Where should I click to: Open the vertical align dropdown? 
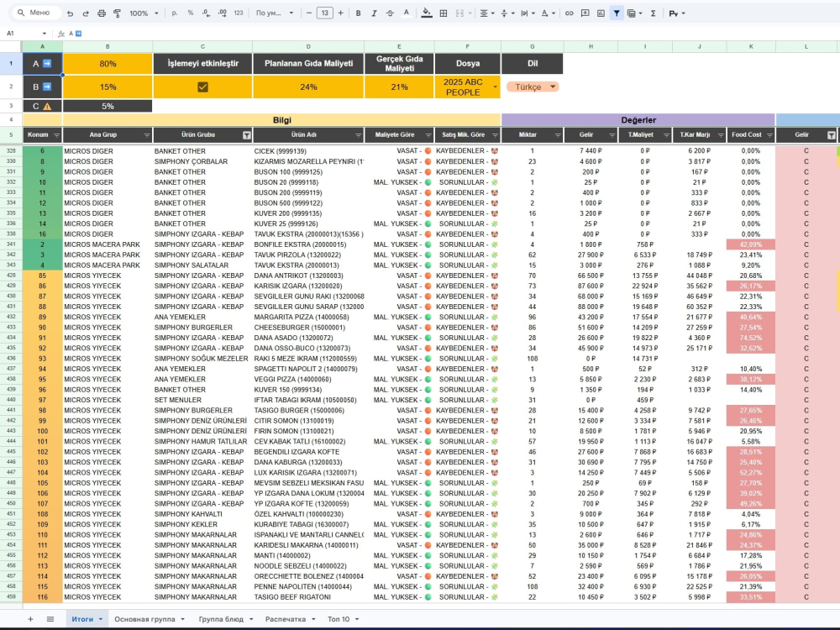coord(507,13)
